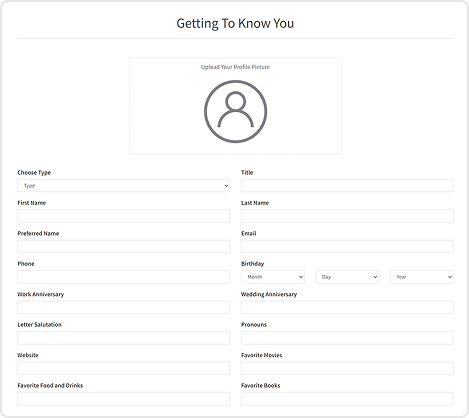Focus the Preferred Name field
The height and width of the screenshot is (418, 469).
coord(123,247)
